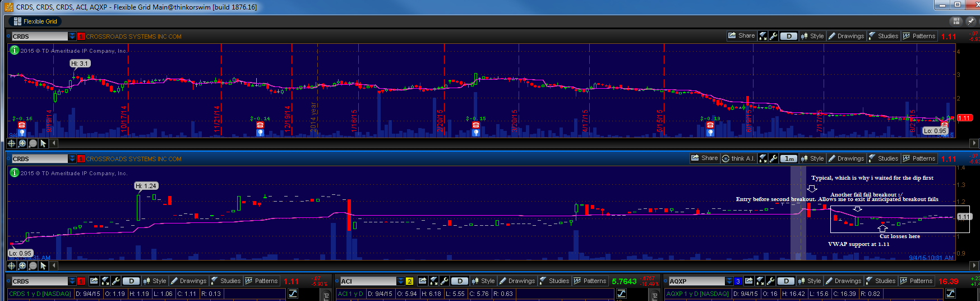Open Style menu on the 1m chart
This screenshot has height=301, width=980.
(x=812, y=158)
